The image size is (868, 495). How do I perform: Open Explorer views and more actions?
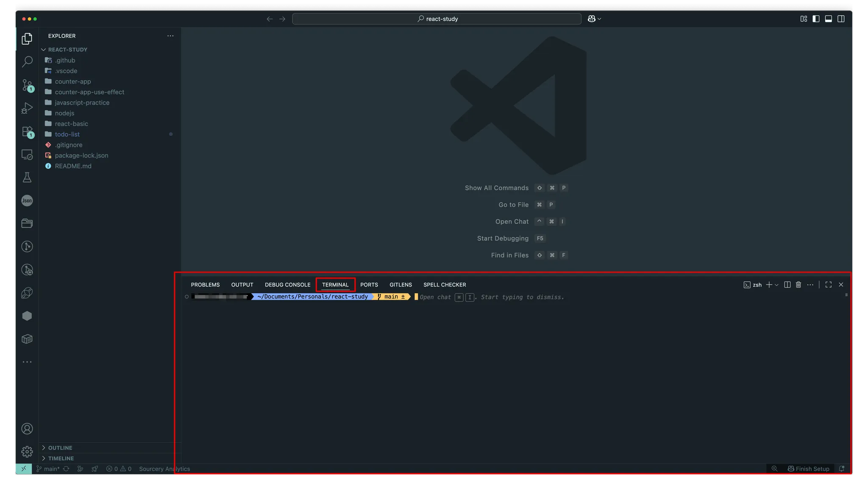(x=170, y=36)
